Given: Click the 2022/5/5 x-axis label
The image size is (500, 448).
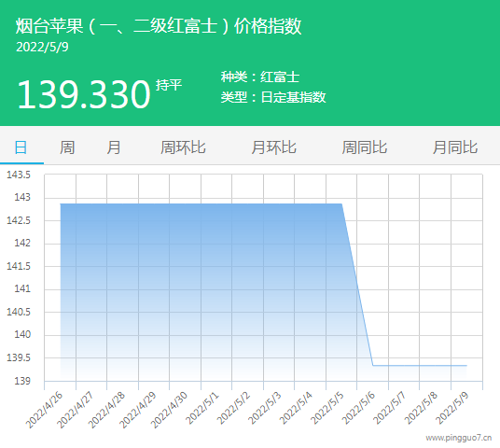Looking at the screenshot, I should (x=327, y=408).
